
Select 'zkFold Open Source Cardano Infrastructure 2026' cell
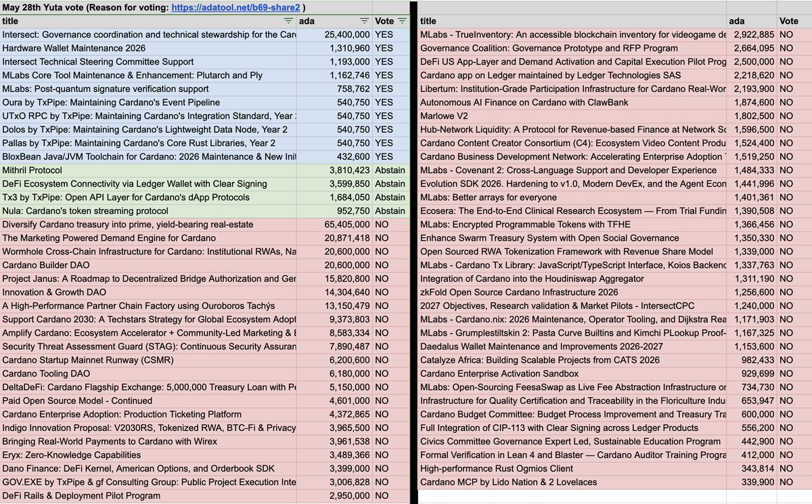point(574,292)
